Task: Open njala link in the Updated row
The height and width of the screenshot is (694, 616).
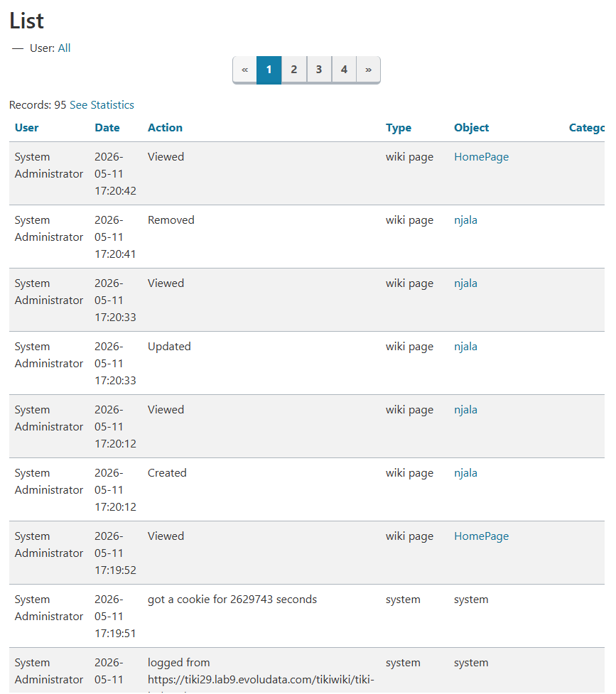Action: [x=465, y=347]
